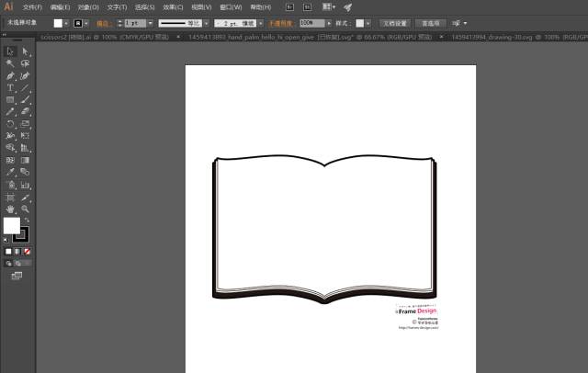Activate the Magic Wand tool

pos(10,63)
